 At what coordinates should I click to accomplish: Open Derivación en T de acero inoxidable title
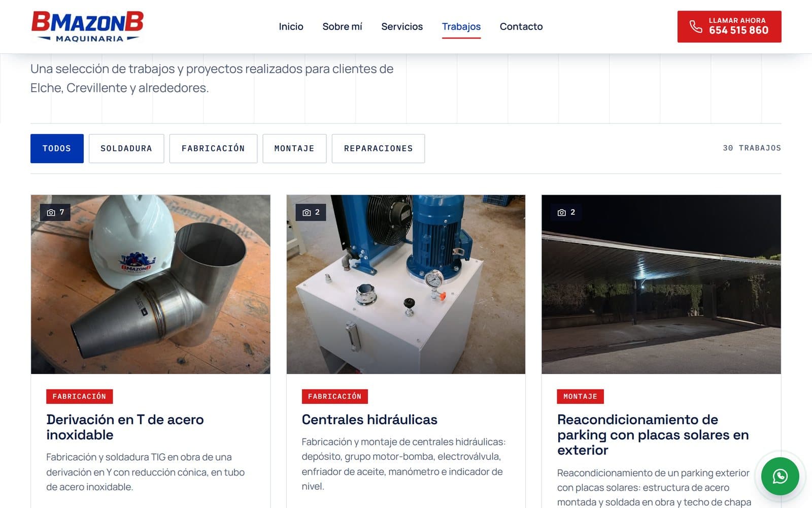tap(125, 427)
